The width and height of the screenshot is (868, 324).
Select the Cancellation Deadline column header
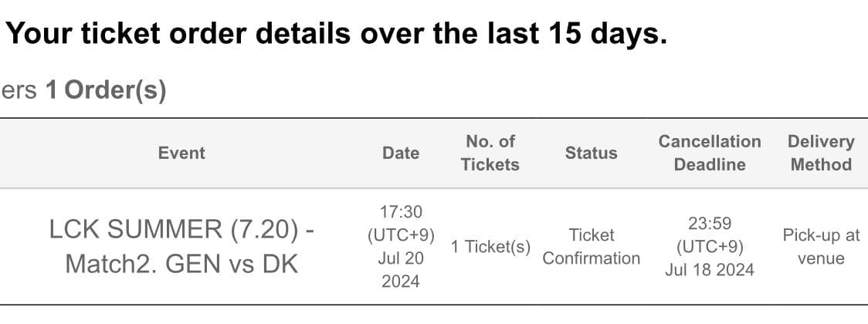(x=709, y=153)
